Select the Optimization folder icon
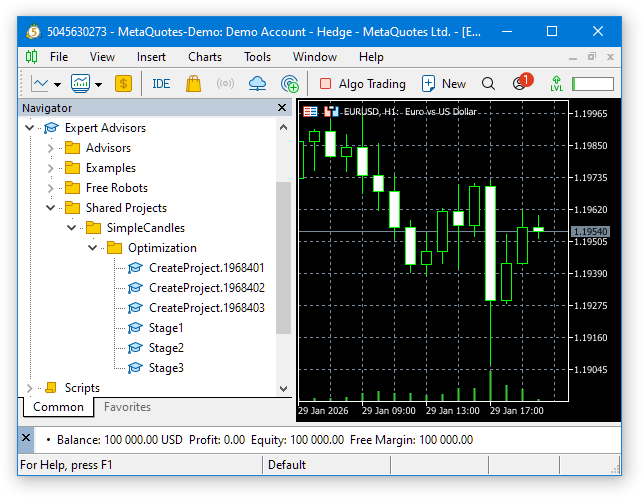Screen dimensions: 643x498 point(114,247)
